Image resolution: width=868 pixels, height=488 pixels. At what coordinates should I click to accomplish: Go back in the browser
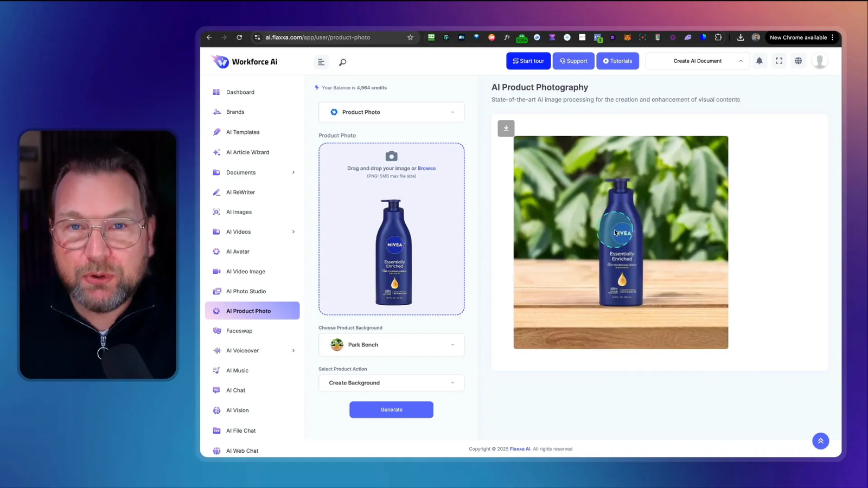point(209,37)
